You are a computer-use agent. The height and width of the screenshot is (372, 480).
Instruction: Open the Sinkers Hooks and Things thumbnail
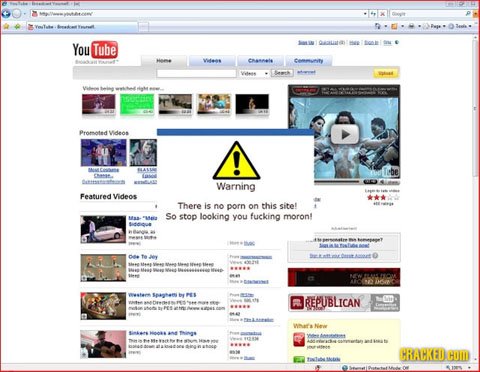coord(103,344)
